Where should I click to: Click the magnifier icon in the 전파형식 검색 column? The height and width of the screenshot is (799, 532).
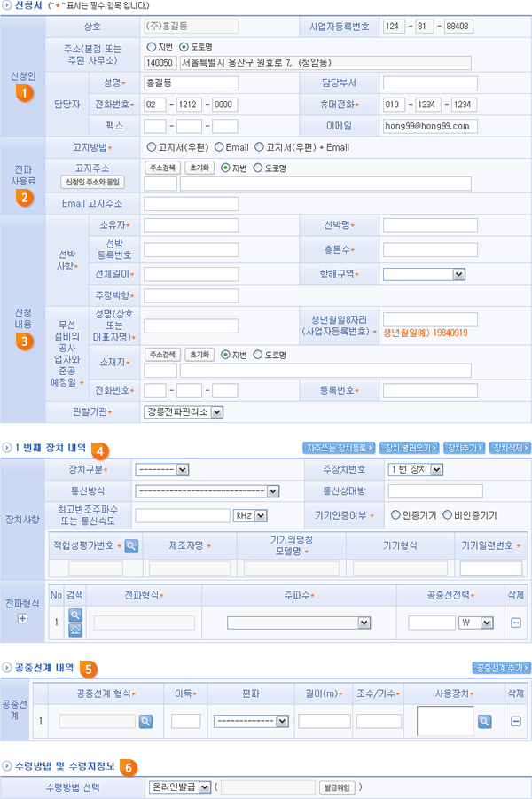[74, 615]
